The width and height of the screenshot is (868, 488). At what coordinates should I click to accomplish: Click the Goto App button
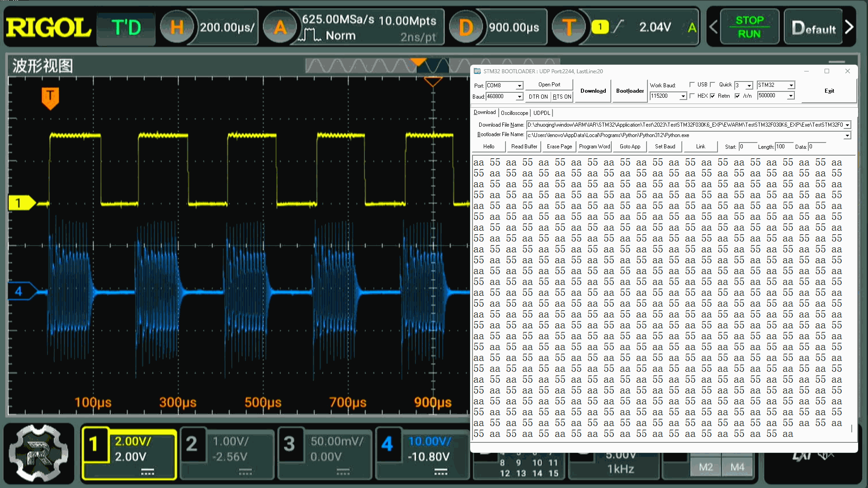click(630, 147)
